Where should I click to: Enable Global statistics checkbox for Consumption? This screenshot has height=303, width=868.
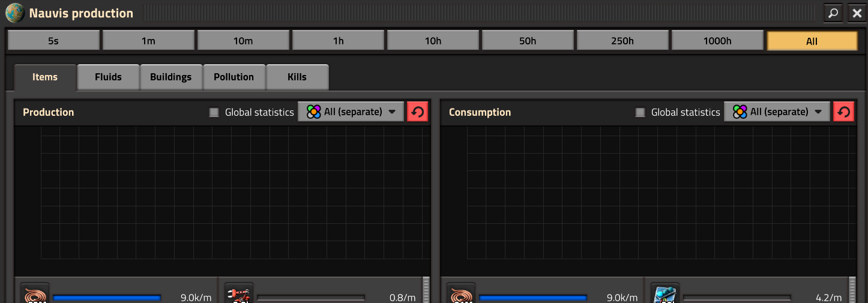tap(640, 112)
